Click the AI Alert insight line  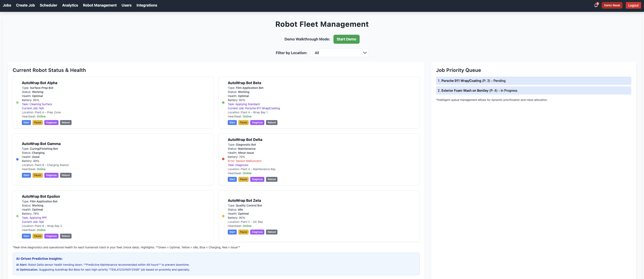tap(103, 265)
